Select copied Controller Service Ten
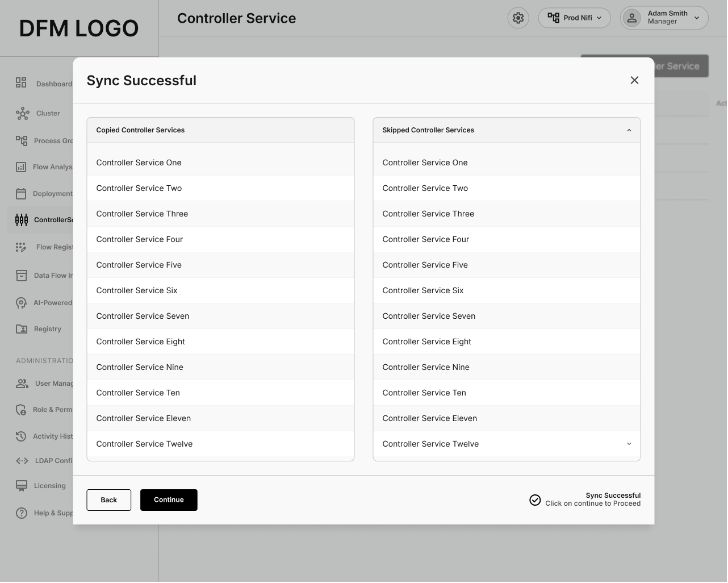Image resolution: width=728 pixels, height=583 pixels. coord(220,393)
